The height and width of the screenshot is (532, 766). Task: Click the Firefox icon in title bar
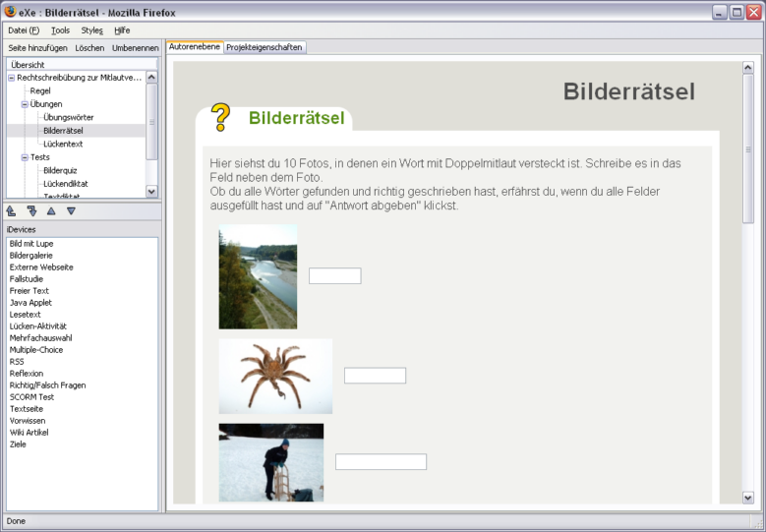pos(10,11)
